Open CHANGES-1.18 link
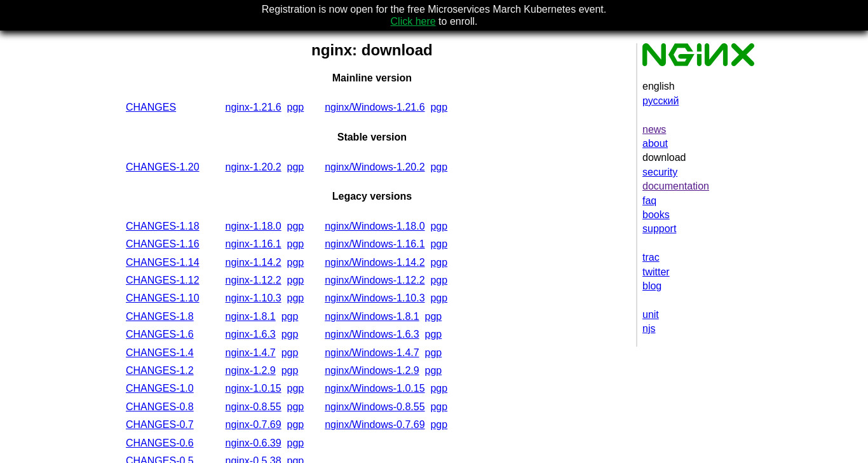868x463 pixels. 163,226
